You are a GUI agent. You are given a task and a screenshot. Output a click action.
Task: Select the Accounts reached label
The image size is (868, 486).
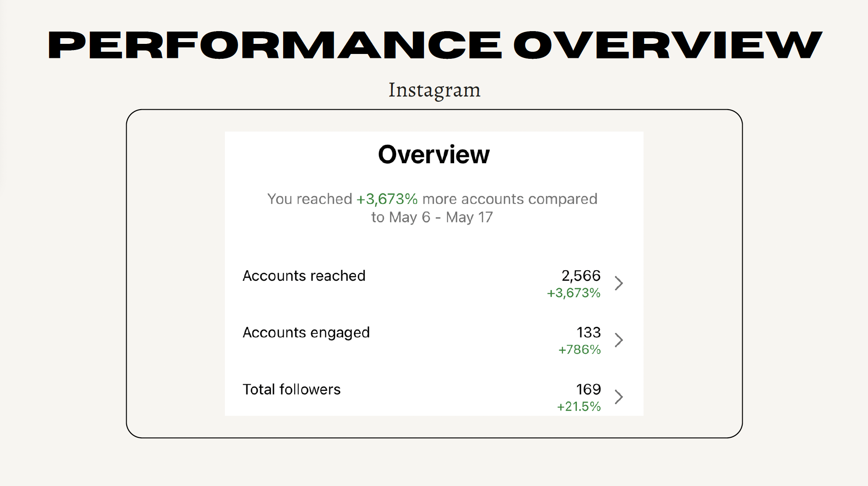coord(304,276)
